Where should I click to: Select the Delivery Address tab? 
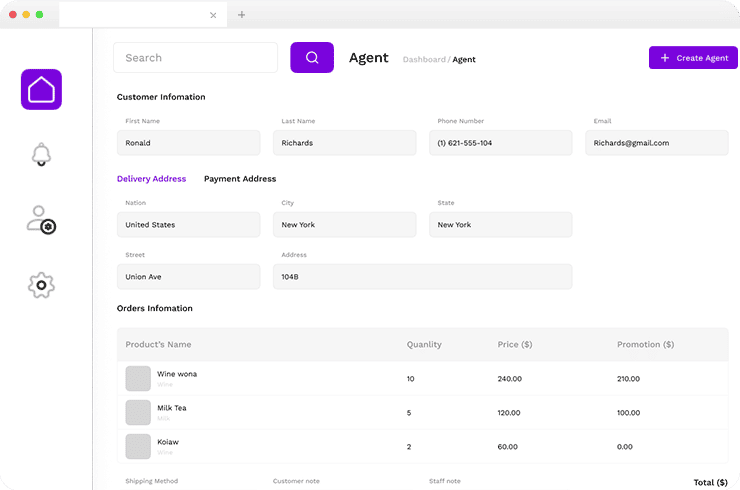coord(151,179)
